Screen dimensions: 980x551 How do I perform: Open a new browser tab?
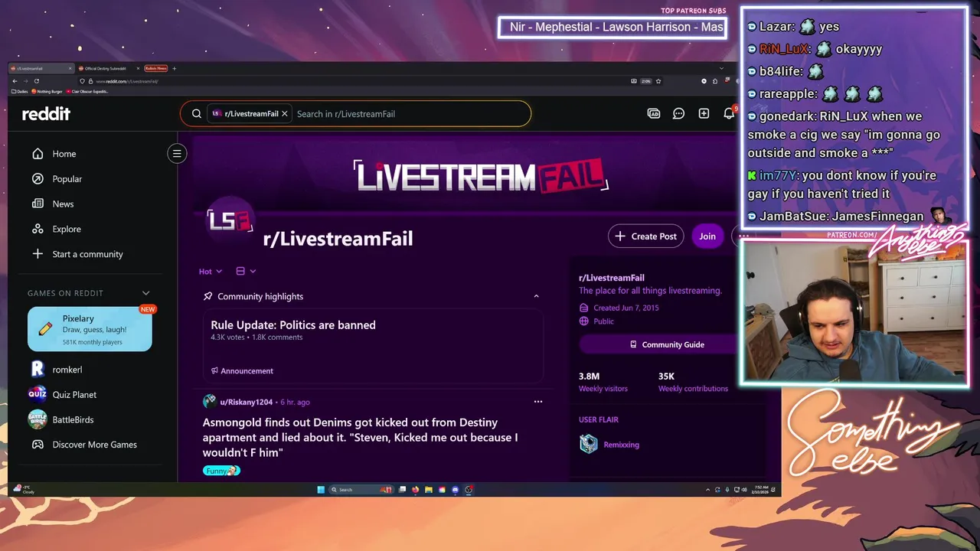tap(175, 68)
